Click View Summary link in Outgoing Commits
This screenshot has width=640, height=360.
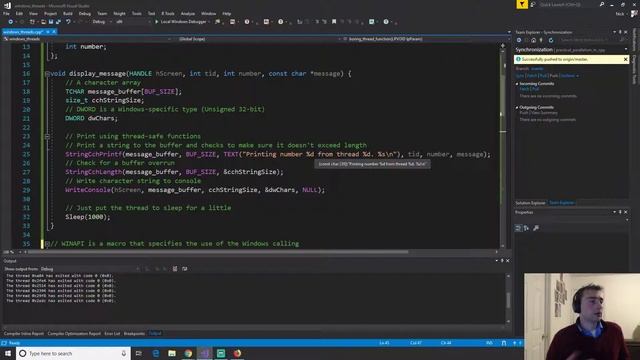point(544,113)
